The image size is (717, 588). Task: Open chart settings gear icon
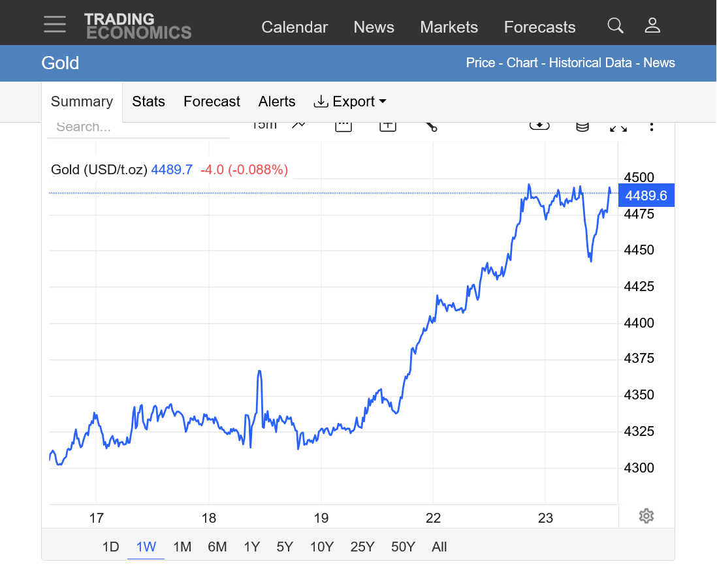pos(646,516)
